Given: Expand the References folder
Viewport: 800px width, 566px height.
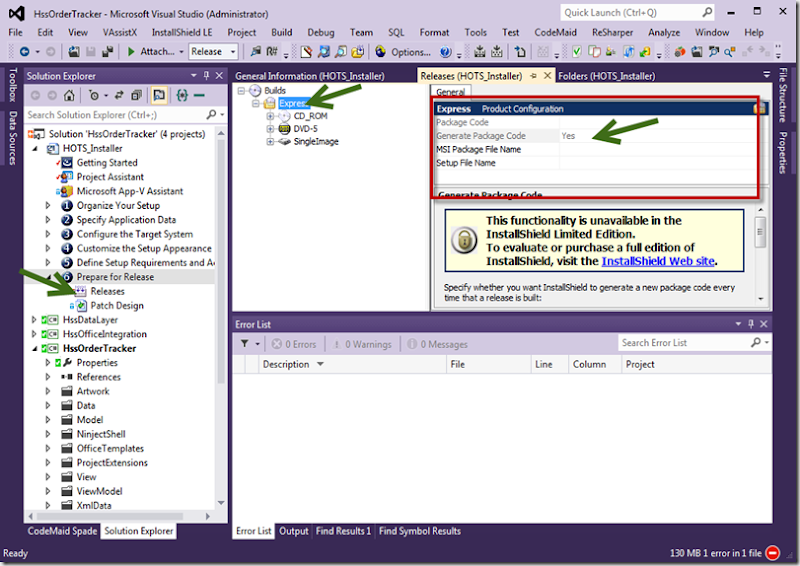Looking at the screenshot, I should click(47, 377).
